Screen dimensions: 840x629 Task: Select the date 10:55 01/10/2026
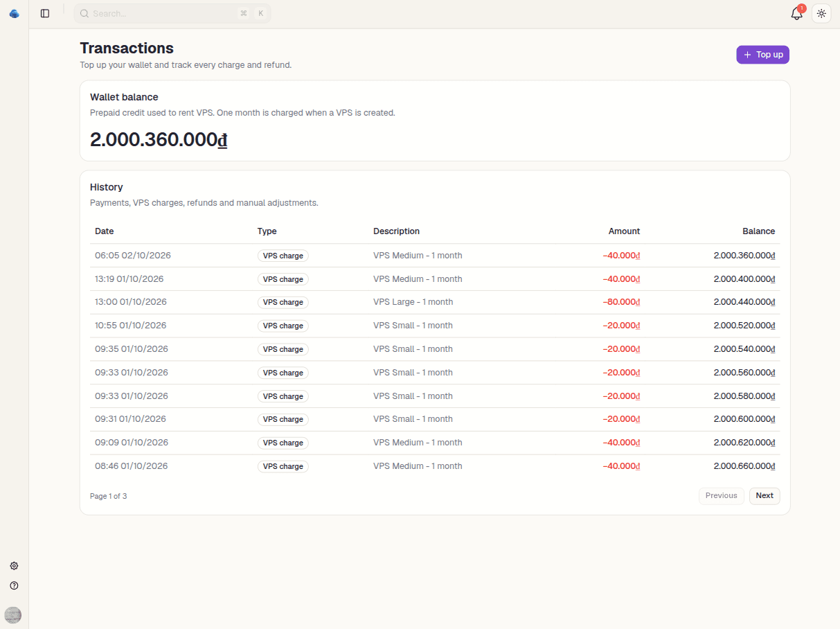point(131,326)
